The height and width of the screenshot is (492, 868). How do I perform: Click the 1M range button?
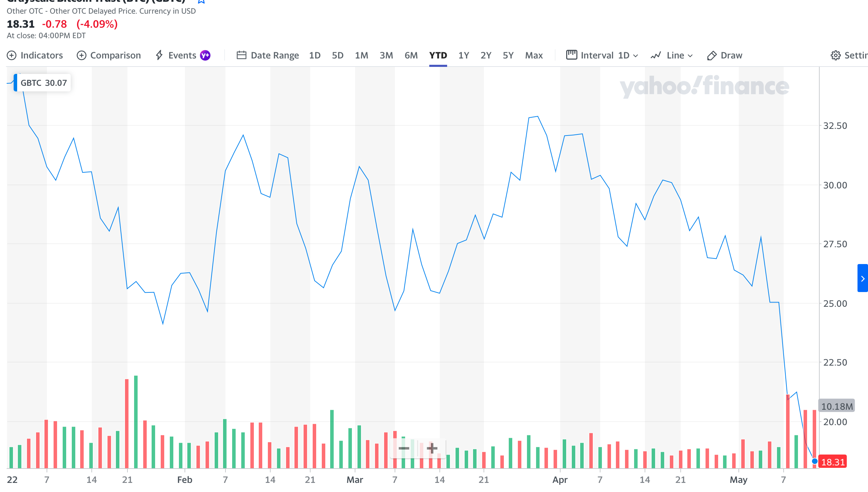tap(361, 55)
